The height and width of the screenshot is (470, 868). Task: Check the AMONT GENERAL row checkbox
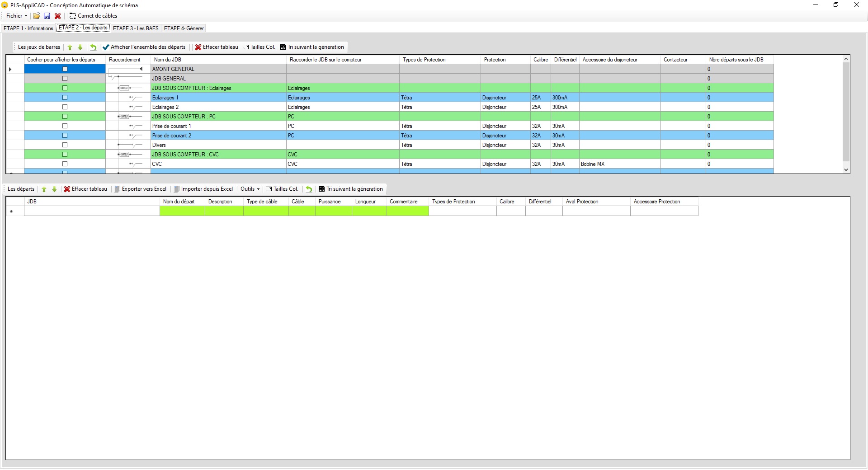[x=65, y=69]
